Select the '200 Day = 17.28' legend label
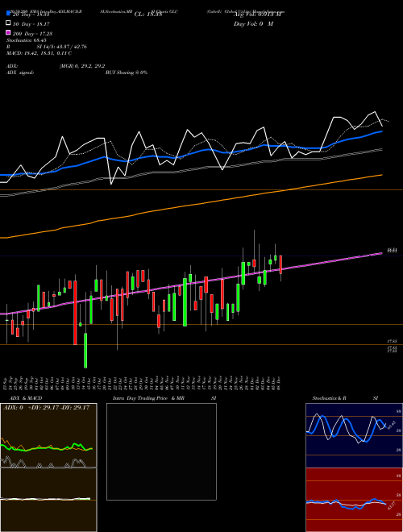This screenshot has height=532, width=403. pos(32,34)
